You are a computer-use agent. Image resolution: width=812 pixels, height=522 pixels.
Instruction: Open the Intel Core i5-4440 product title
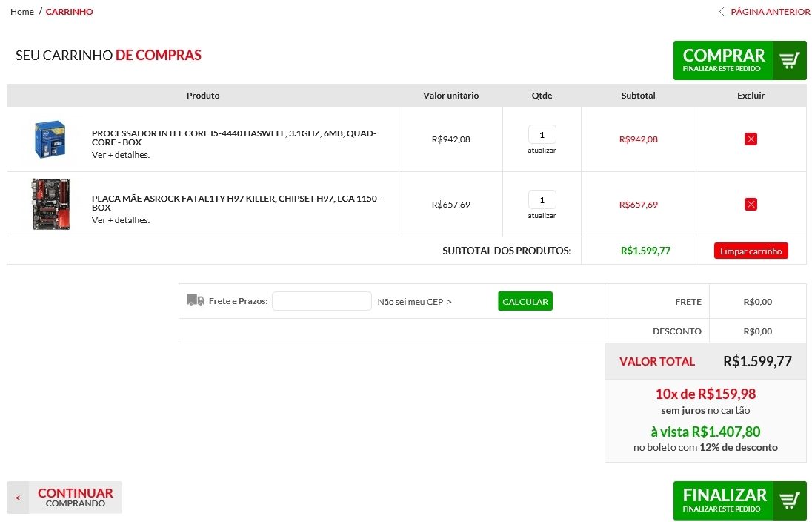[234, 138]
